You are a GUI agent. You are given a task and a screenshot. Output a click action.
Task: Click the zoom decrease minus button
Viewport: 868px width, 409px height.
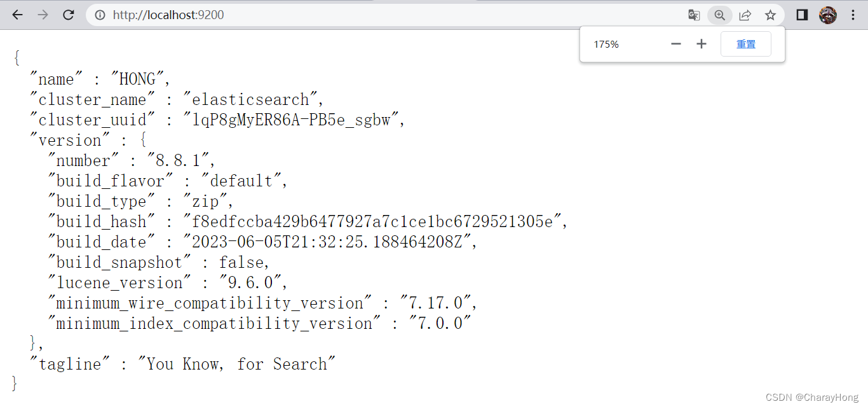pyautogui.click(x=675, y=44)
